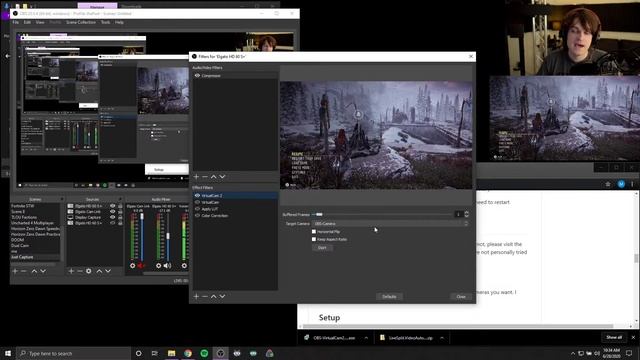Remove the selected audio/video filter
The height and width of the screenshot is (360, 640).
tap(205, 177)
